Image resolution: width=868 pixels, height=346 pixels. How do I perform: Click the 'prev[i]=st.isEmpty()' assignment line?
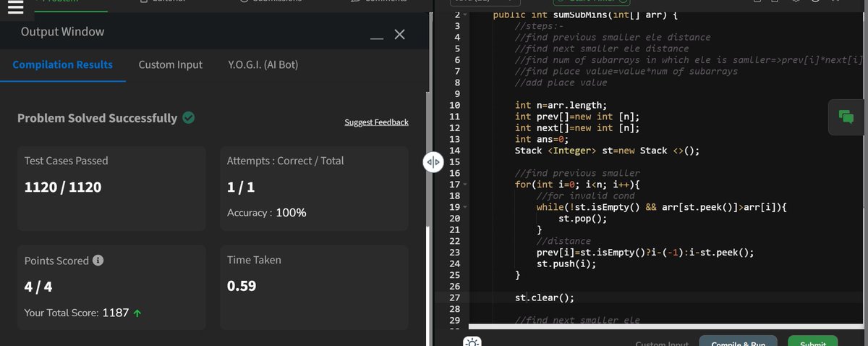tap(645, 253)
